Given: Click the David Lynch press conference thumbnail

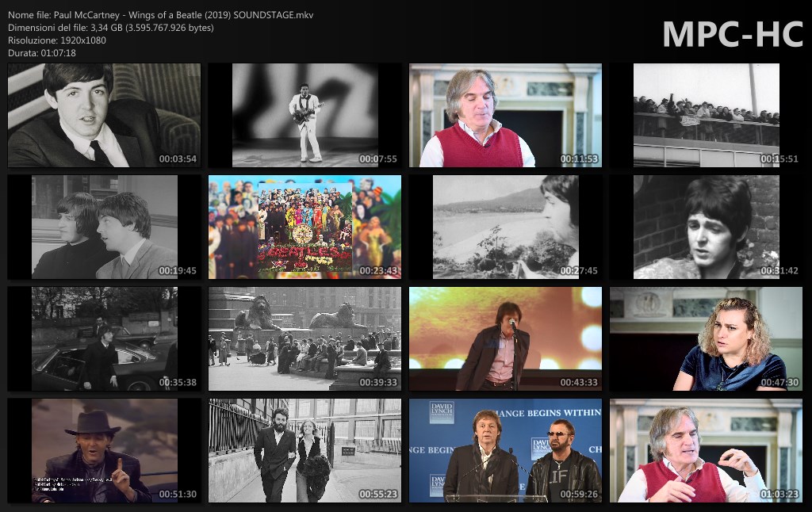Looking at the screenshot, I should (x=505, y=451).
